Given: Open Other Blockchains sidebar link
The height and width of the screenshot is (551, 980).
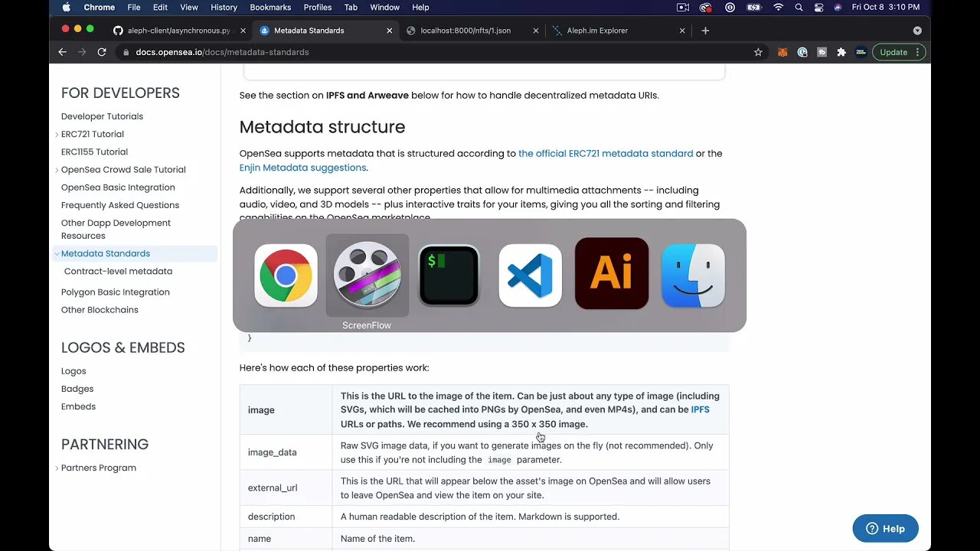Looking at the screenshot, I should tap(100, 310).
